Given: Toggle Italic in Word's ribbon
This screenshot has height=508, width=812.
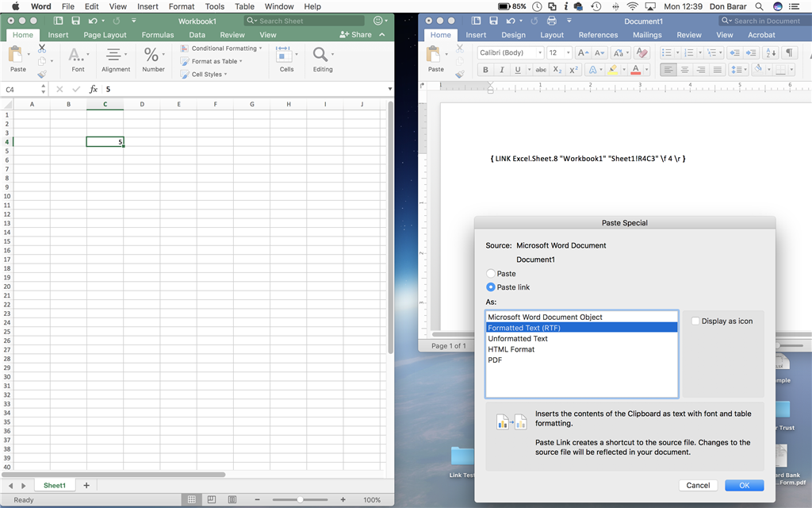Looking at the screenshot, I should [501, 70].
